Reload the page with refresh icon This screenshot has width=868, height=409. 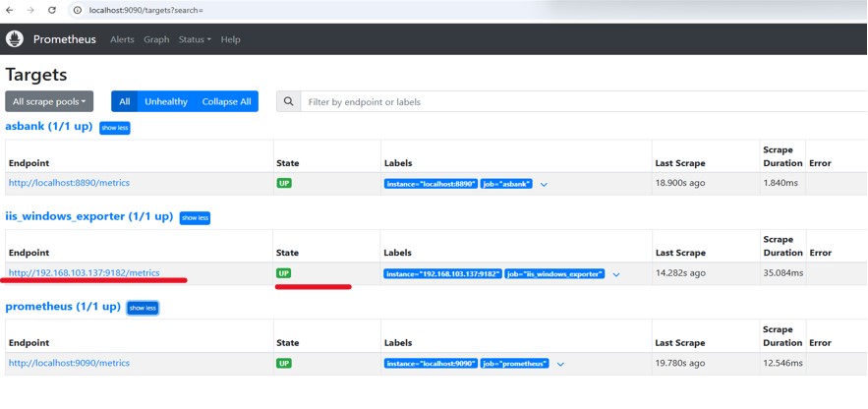(52, 10)
